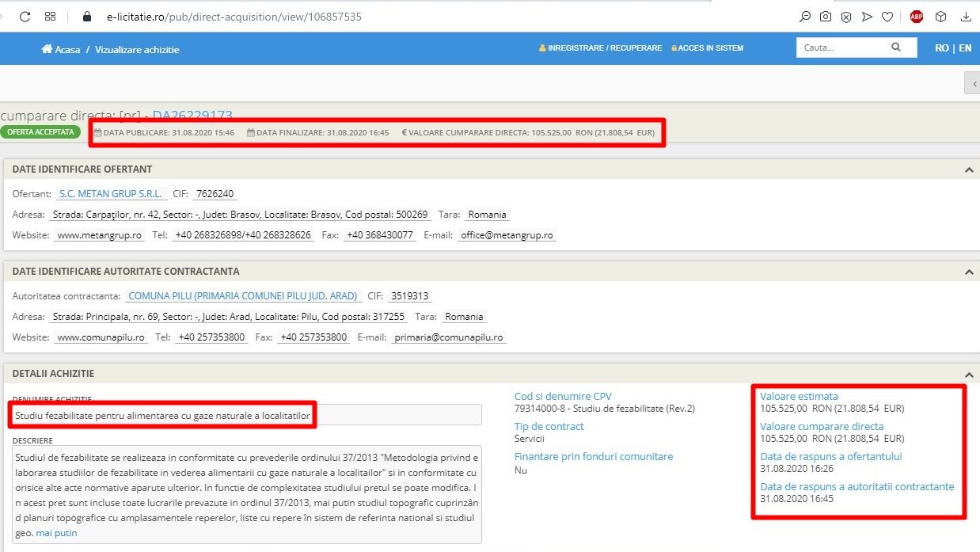Click Finantare prin fonduri comunitare label
Viewport: 980px width, 552px height.
pos(594,456)
